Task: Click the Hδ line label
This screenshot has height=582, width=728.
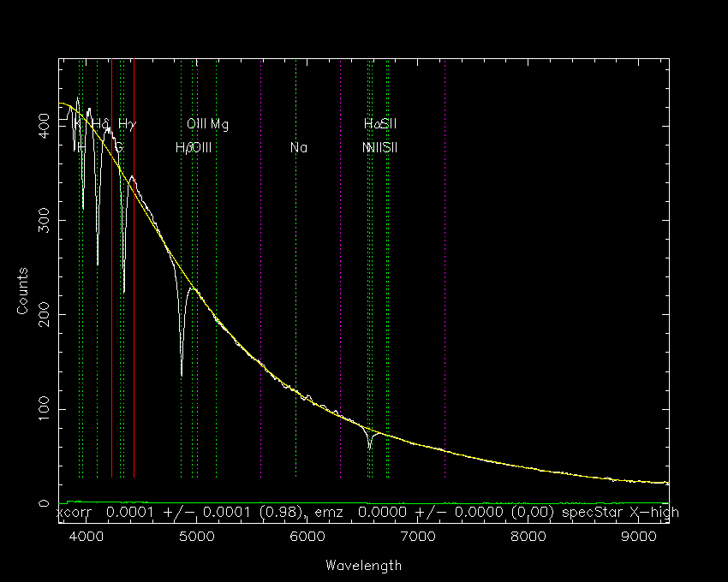Action: pyautogui.click(x=101, y=123)
